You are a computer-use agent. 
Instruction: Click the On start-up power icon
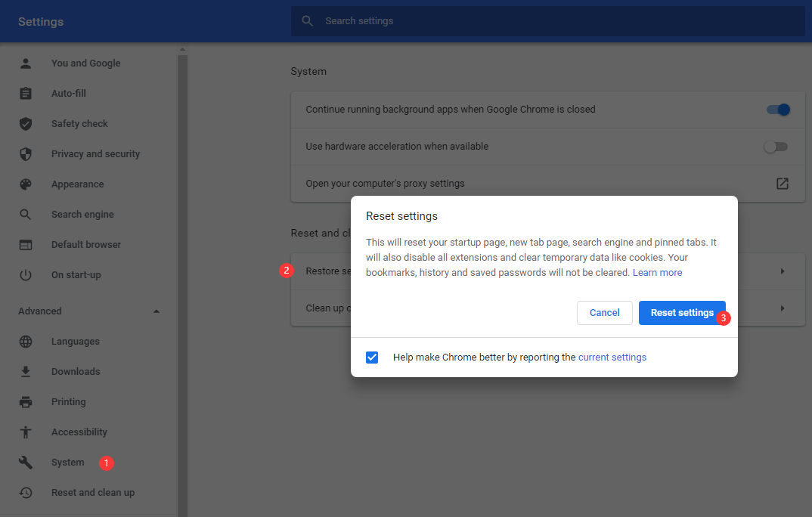26,274
